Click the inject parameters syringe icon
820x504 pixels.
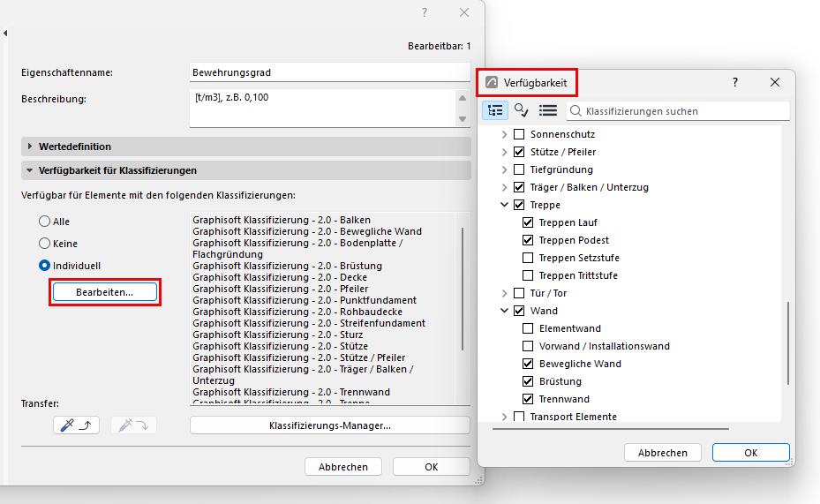click(x=134, y=425)
